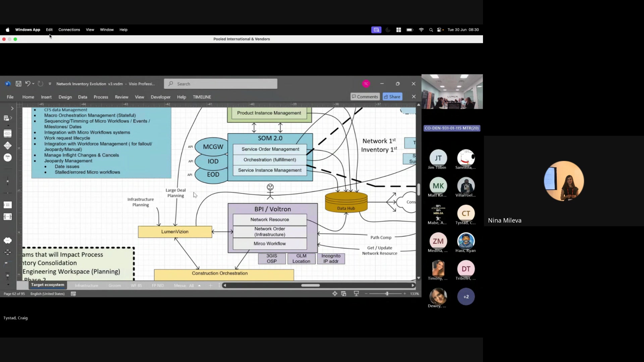Screen dimensions: 644x362
Task: Open the File tab
Action: click(x=10, y=97)
